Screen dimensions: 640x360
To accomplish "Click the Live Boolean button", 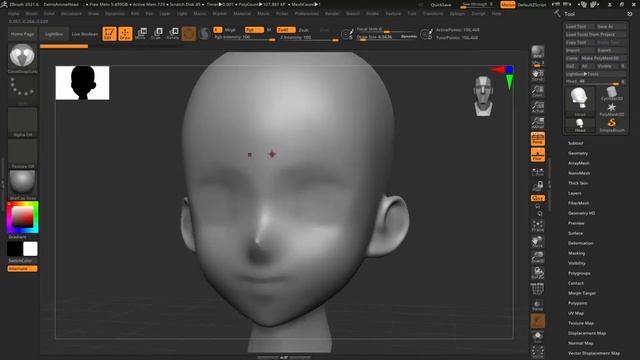I will (85, 34).
